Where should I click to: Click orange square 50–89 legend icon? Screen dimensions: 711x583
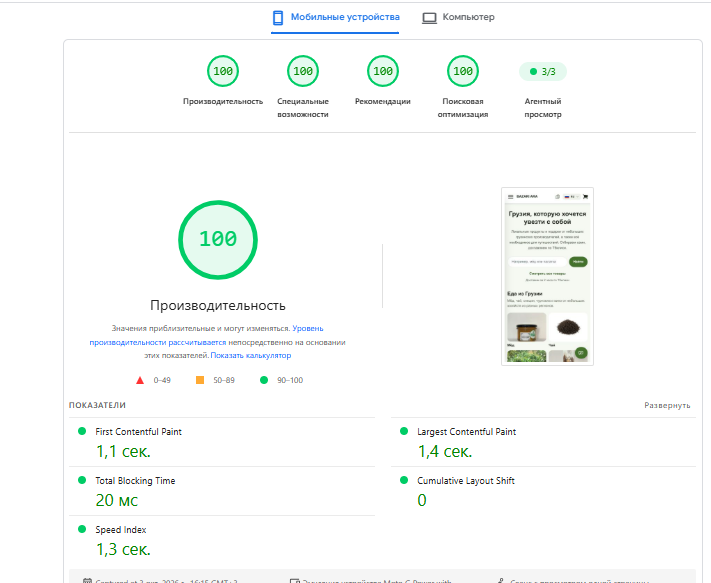[x=200, y=380]
